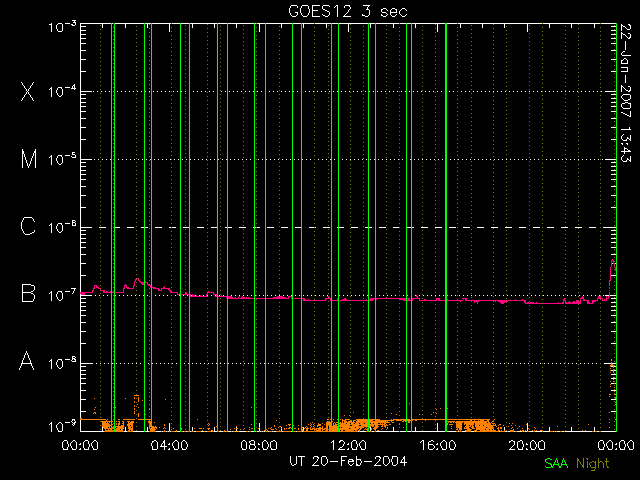This screenshot has width=640, height=480.
Task: Click the 10^-6 y-axis tick label
Action: coord(62,227)
